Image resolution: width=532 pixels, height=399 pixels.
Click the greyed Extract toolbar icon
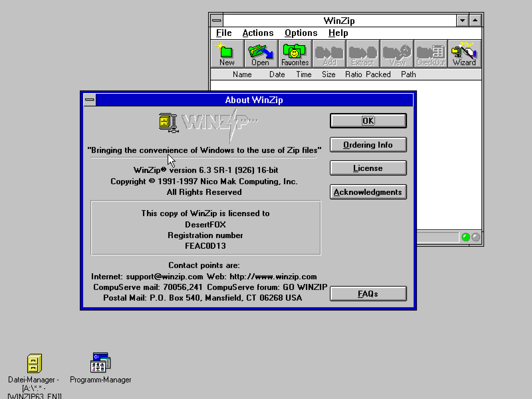[363, 54]
